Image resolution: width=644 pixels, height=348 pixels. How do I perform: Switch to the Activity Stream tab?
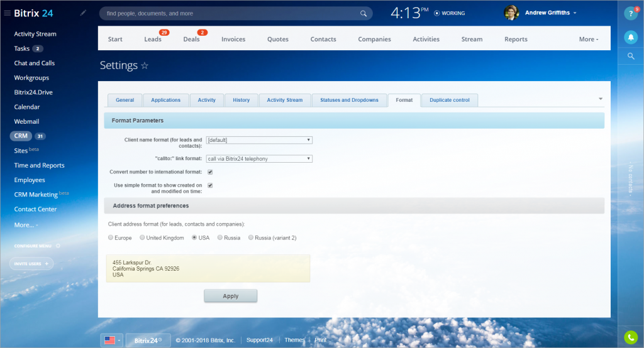(285, 100)
